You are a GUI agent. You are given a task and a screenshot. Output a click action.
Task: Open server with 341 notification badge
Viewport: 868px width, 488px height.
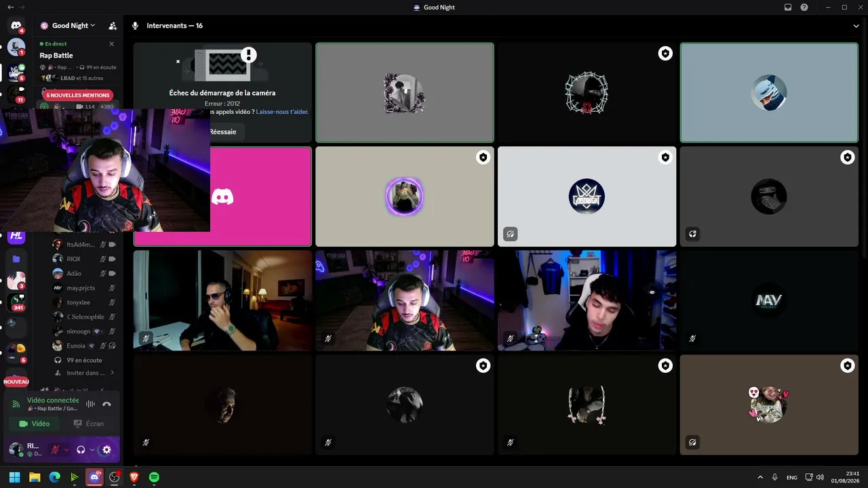pos(16,303)
